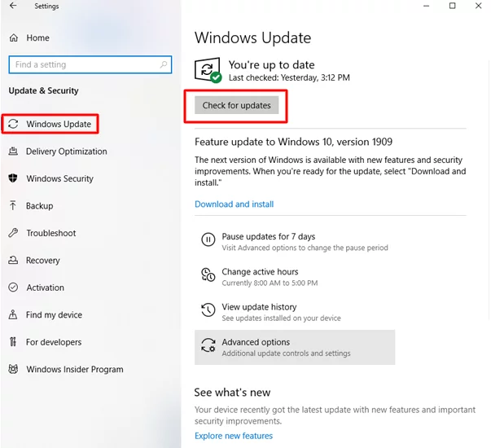The height and width of the screenshot is (448, 491).
Task: Focus the Find a setting search box
Action: click(81, 64)
